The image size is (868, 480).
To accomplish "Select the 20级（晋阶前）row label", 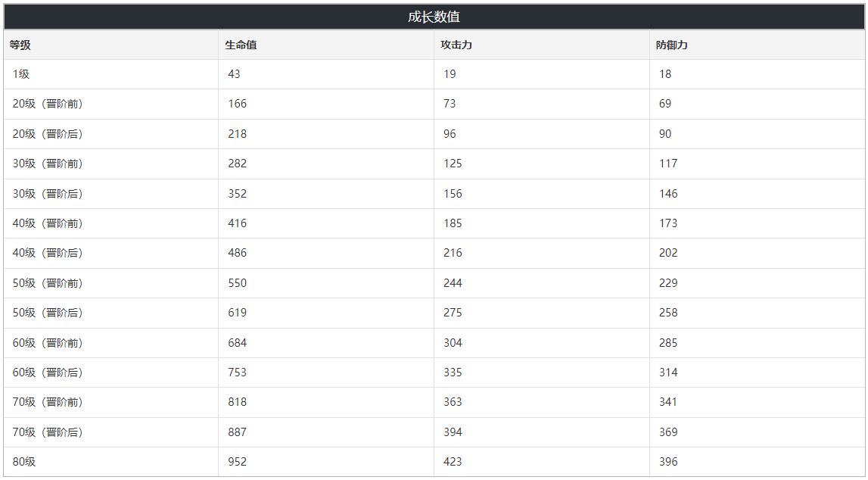I will pos(48,104).
